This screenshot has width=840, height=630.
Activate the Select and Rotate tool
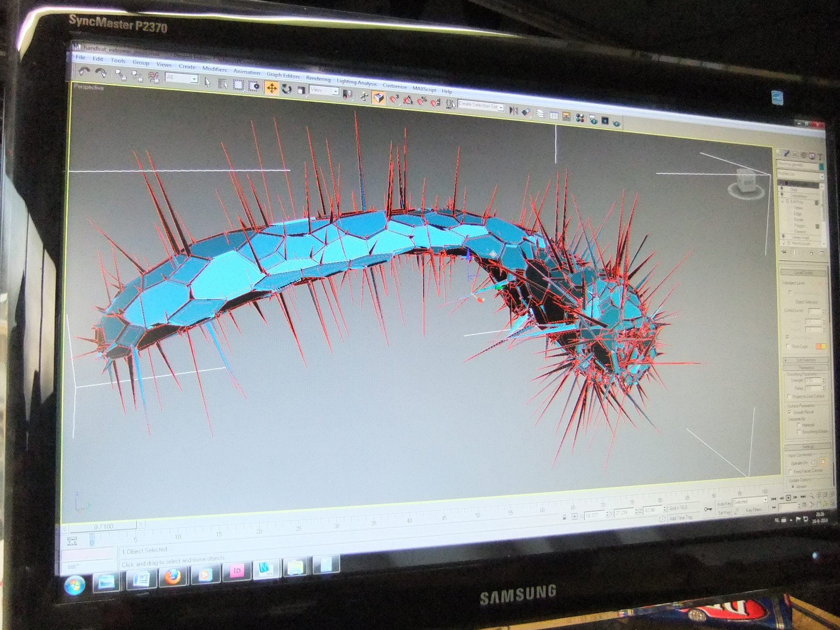tap(286, 89)
